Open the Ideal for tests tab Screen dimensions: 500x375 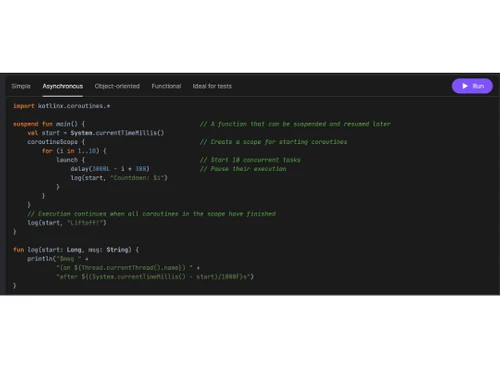[212, 86]
